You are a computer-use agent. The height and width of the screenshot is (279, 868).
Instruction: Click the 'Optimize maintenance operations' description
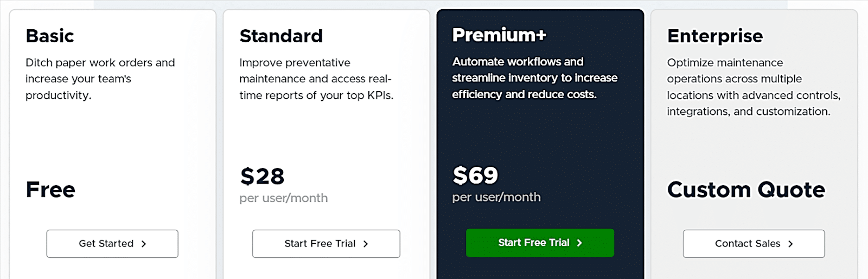coord(753,87)
